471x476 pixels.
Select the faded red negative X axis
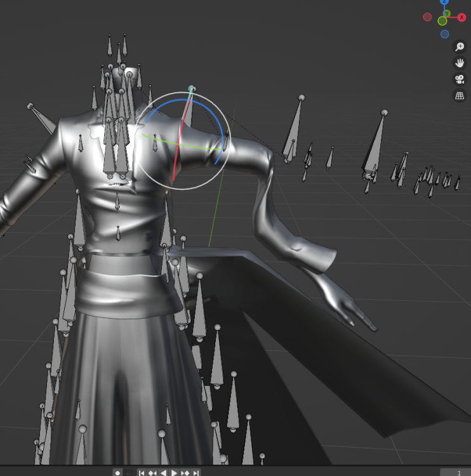coord(427,17)
